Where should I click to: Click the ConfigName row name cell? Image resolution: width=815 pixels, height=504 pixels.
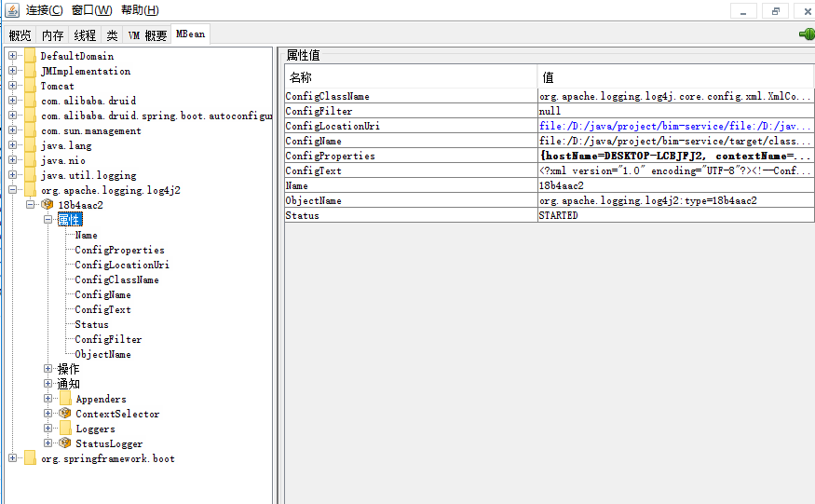click(411, 141)
